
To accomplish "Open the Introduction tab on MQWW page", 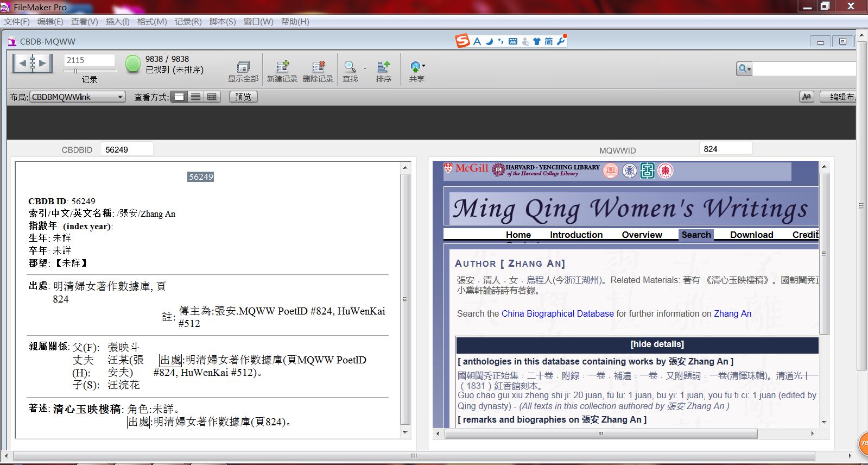I will click(x=576, y=235).
